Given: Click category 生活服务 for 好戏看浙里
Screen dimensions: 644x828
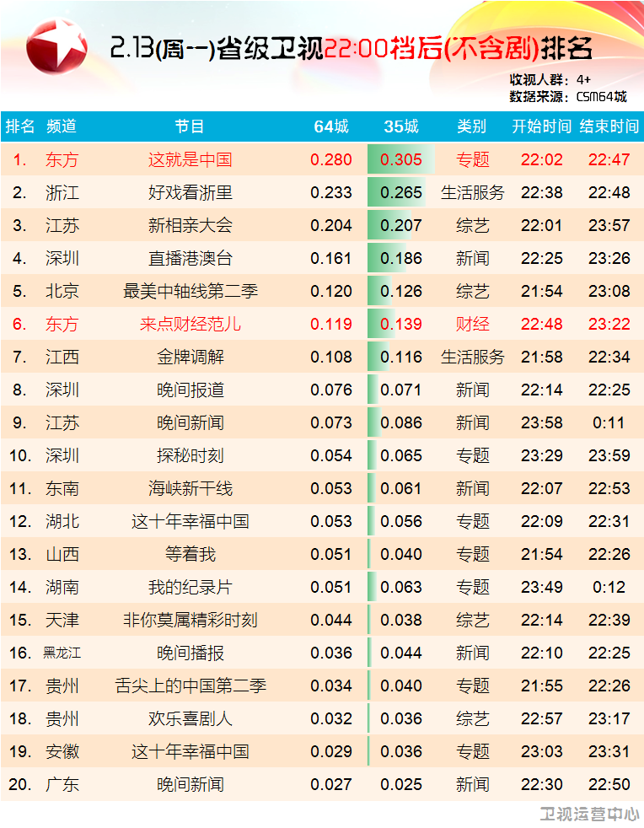Looking at the screenshot, I should [472, 192].
